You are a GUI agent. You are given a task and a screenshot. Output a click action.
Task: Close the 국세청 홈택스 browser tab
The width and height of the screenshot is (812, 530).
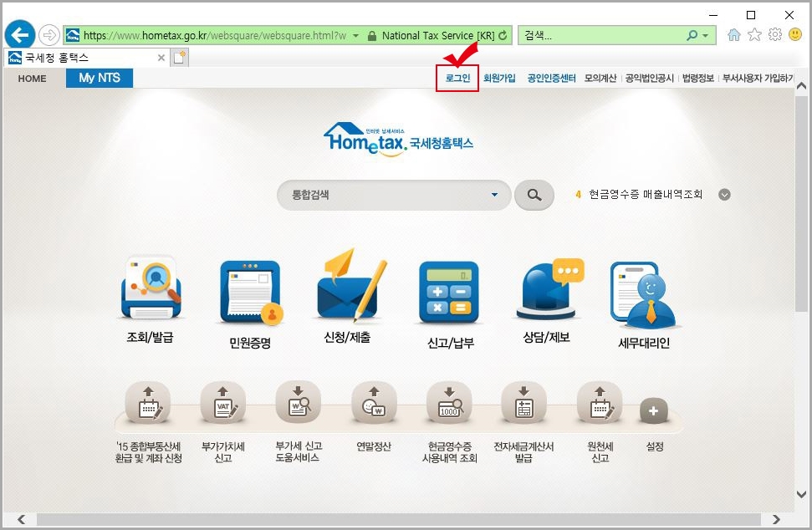tap(161, 58)
